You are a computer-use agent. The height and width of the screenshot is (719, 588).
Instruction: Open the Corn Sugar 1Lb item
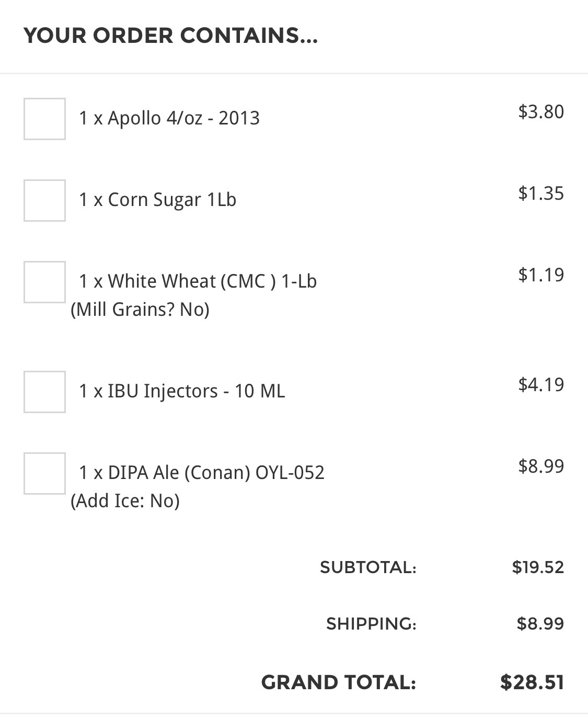pos(157,200)
